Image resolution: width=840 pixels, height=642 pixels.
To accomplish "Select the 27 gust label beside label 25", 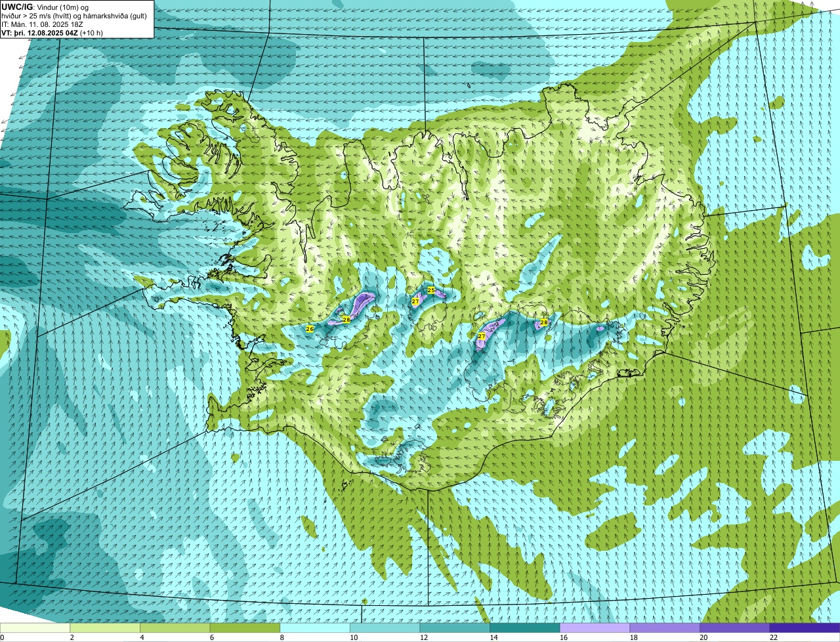I will (x=415, y=301).
